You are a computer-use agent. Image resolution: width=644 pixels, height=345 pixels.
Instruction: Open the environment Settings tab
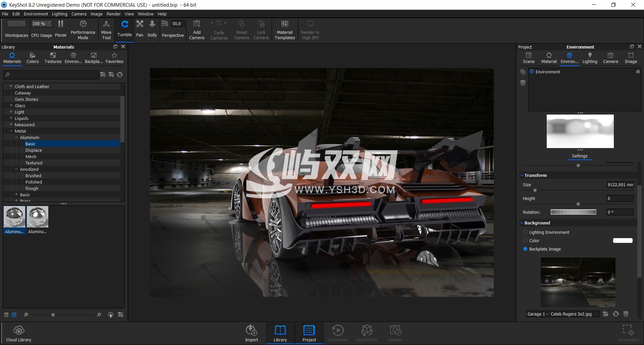pos(580,156)
